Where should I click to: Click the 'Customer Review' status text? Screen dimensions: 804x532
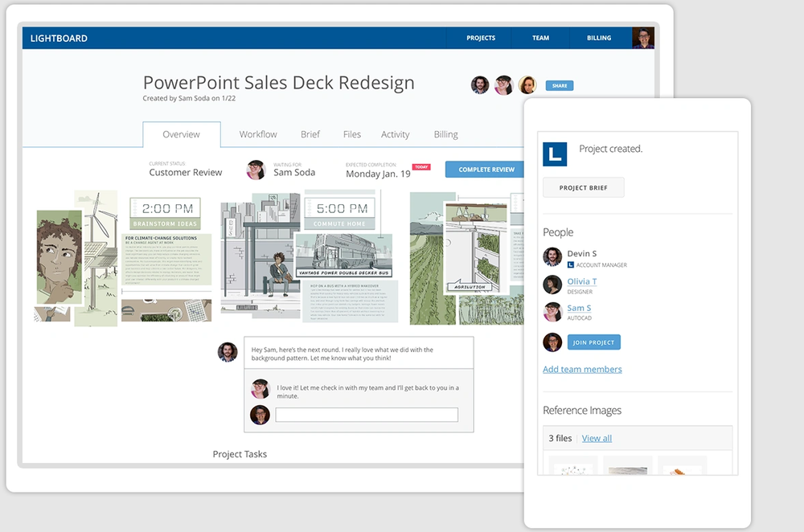[186, 173]
